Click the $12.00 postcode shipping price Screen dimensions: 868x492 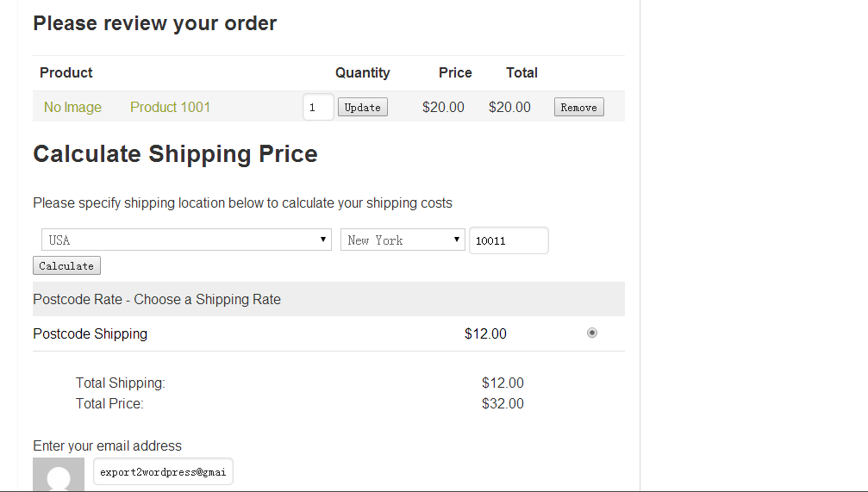[x=485, y=333]
